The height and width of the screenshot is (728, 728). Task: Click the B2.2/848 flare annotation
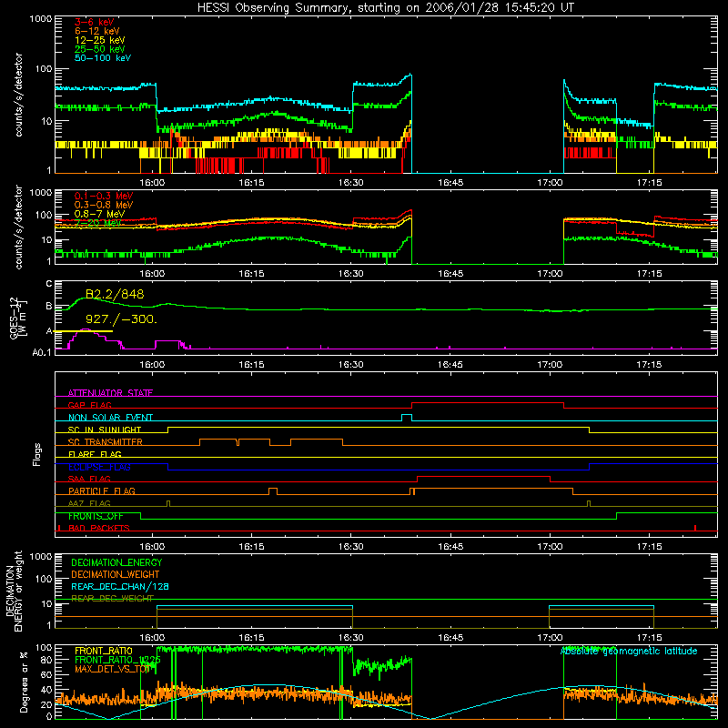pos(115,294)
